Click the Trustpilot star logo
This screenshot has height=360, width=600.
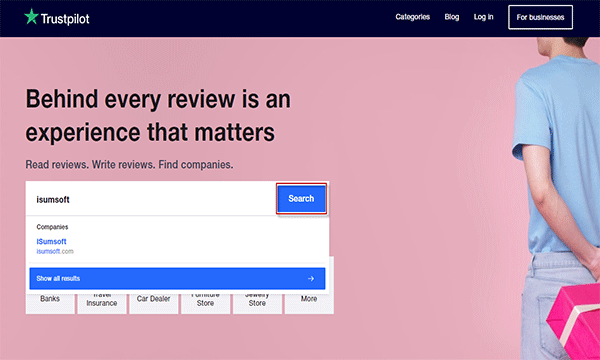(x=31, y=17)
